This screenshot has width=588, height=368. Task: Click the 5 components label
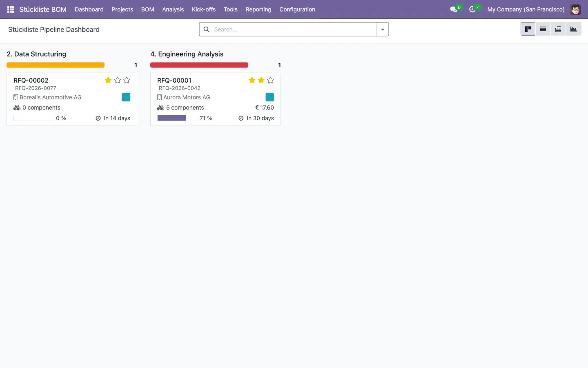coord(185,108)
